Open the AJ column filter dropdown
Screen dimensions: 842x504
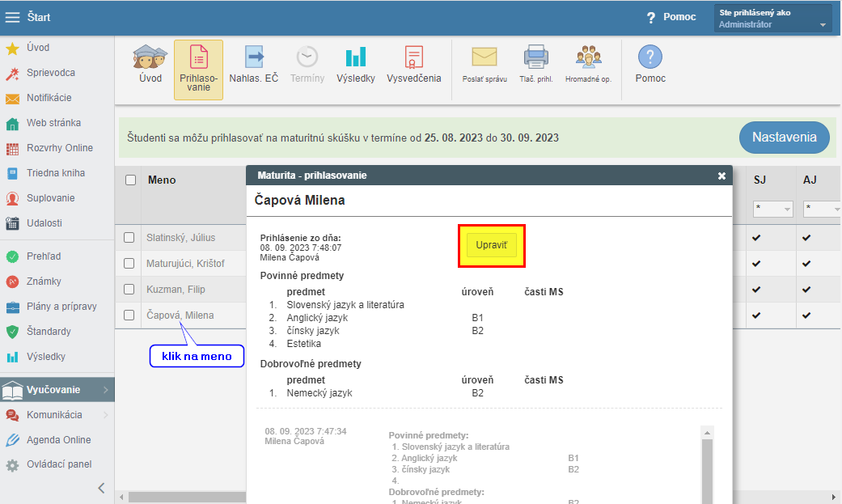click(822, 209)
